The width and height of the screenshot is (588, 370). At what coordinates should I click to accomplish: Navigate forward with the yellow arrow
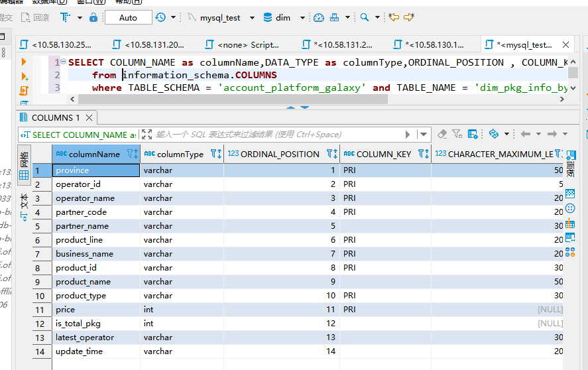pos(409,17)
